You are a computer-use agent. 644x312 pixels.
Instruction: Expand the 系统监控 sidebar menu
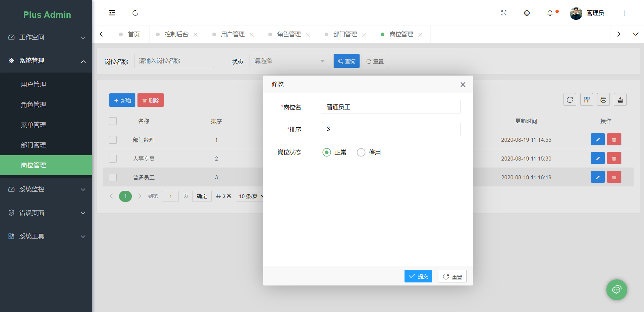(x=46, y=189)
